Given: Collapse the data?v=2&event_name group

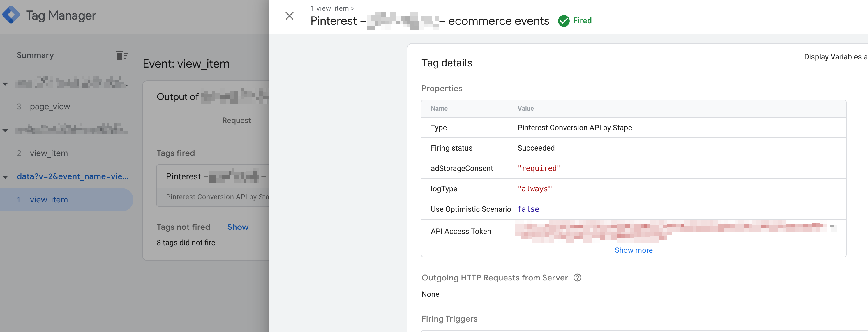Looking at the screenshot, I should pos(6,177).
